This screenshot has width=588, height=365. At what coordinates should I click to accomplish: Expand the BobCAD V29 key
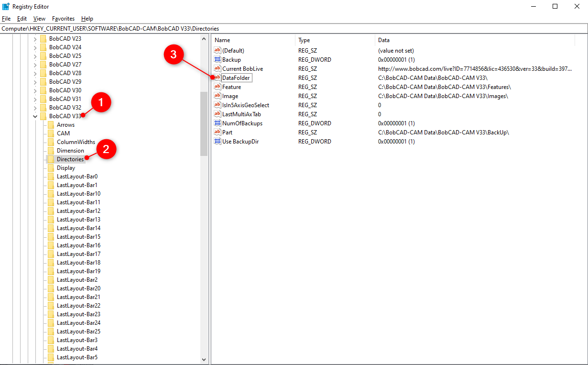point(35,82)
